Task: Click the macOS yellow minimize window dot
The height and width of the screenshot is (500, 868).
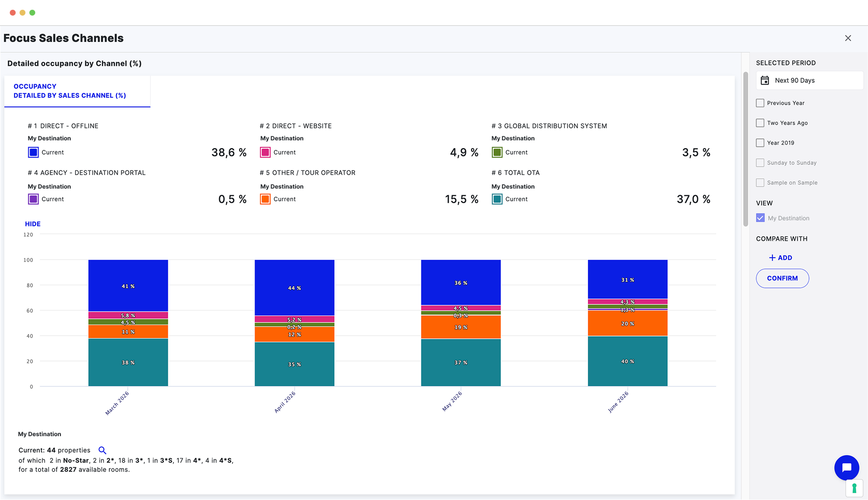Action: 22,13
